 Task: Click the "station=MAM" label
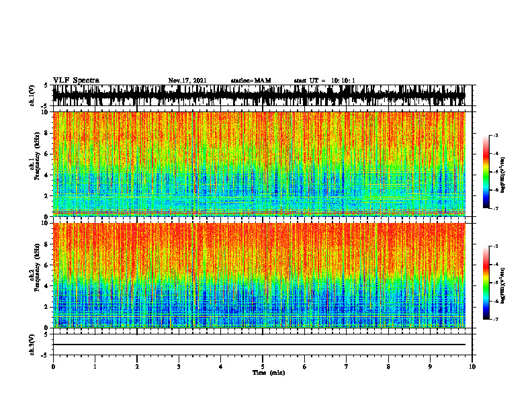(x=251, y=81)
